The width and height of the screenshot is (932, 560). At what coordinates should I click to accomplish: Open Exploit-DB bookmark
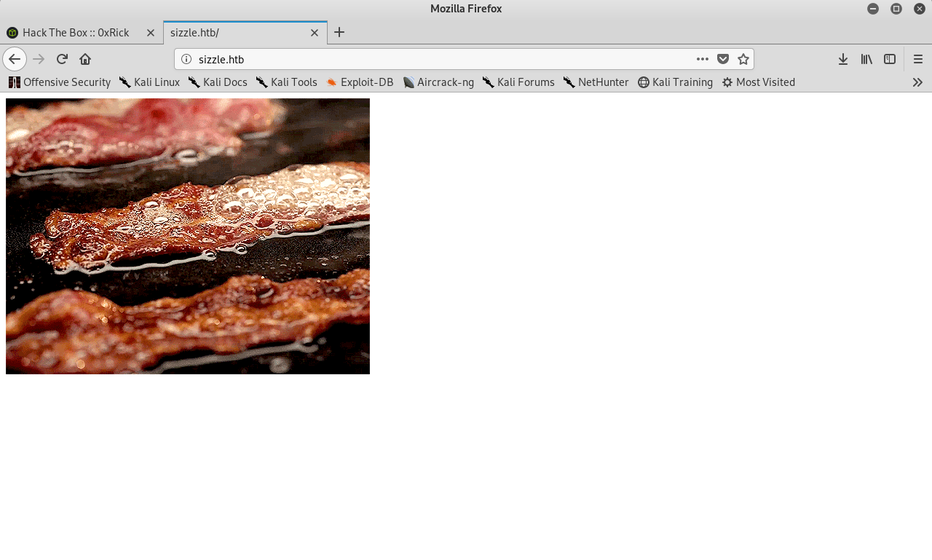tap(360, 82)
